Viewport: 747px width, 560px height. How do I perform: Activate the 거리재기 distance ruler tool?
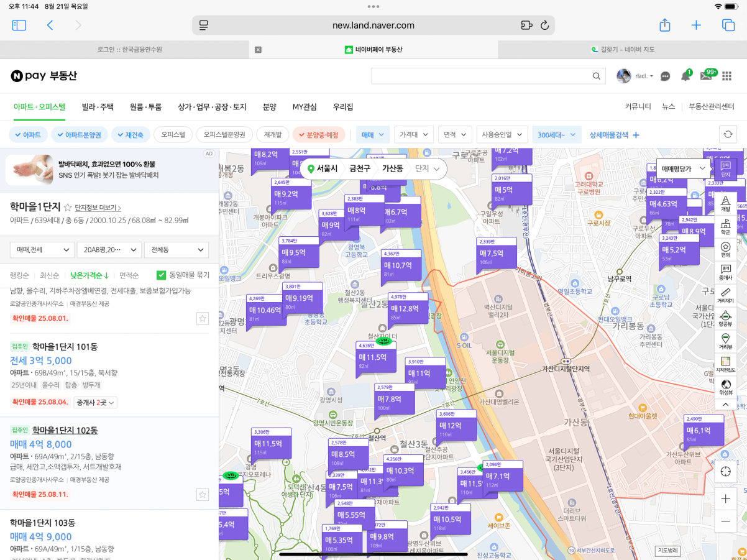[725, 295]
